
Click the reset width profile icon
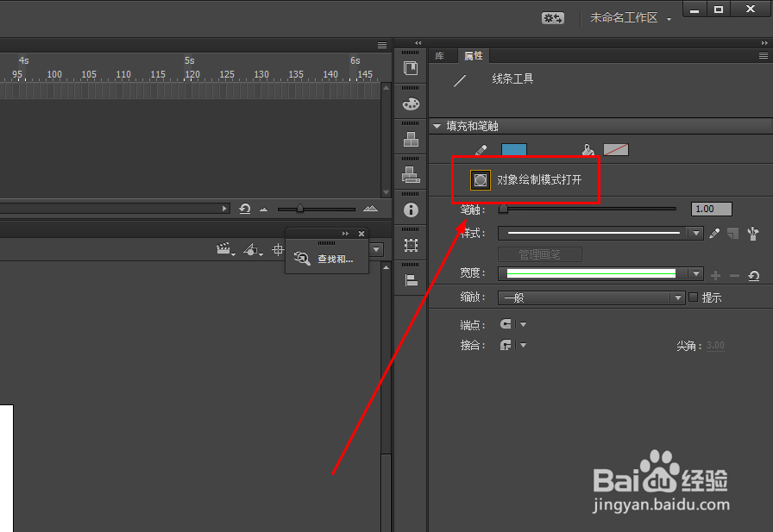click(x=754, y=275)
